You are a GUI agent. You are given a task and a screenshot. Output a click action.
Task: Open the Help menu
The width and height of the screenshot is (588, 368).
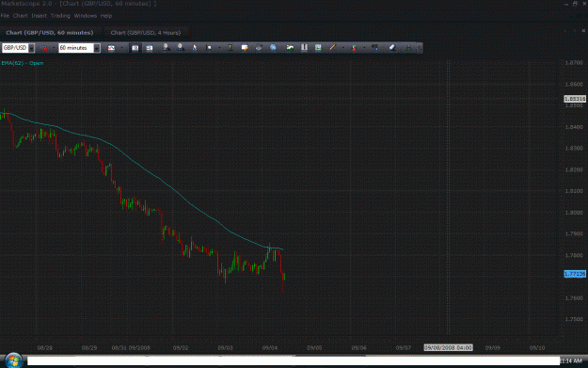106,16
